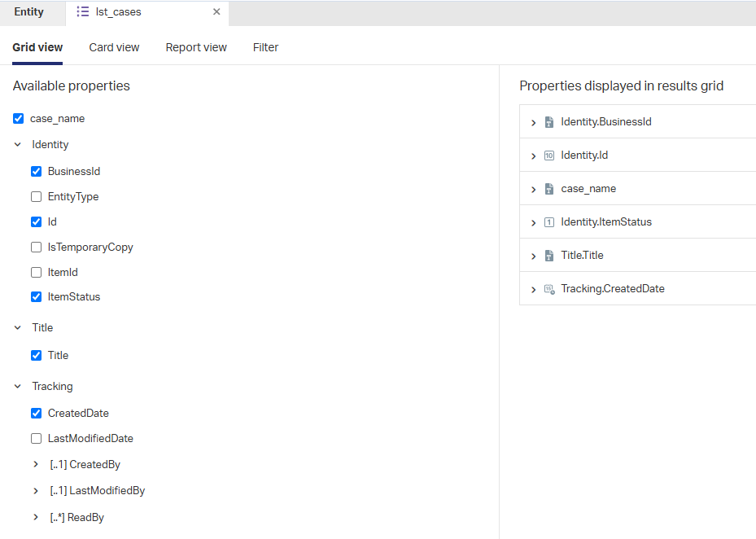Check the LastModifiedDate checkbox

pos(36,439)
